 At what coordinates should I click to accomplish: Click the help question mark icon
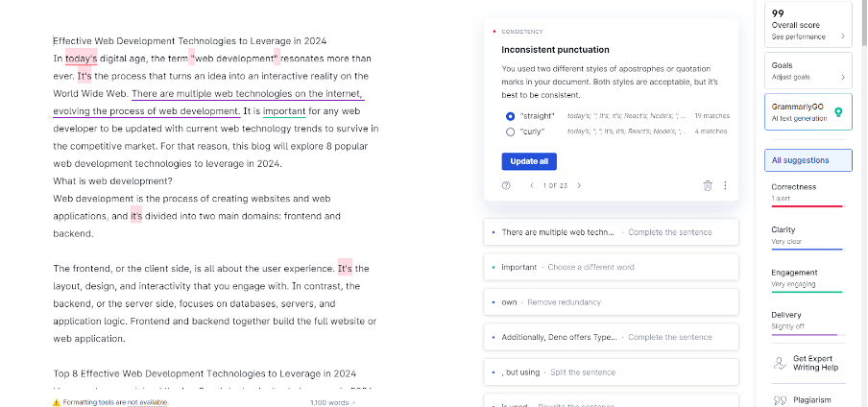[x=506, y=185]
